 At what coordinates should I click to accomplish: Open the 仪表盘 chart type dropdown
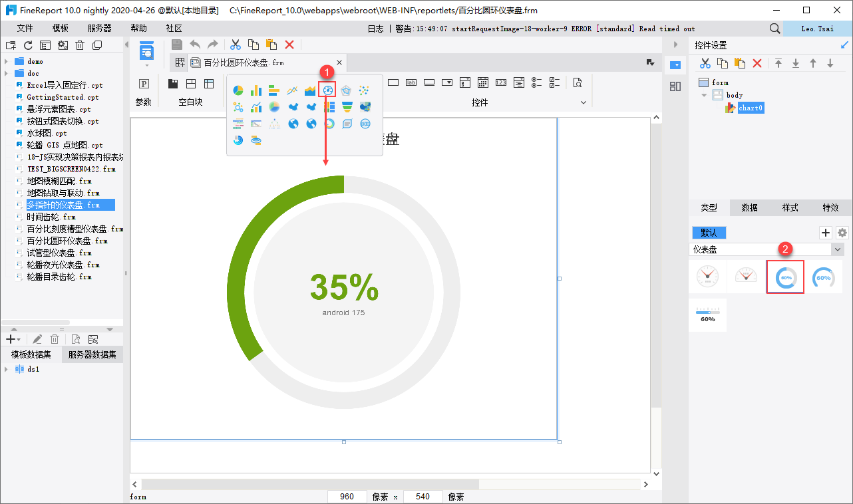coord(838,249)
